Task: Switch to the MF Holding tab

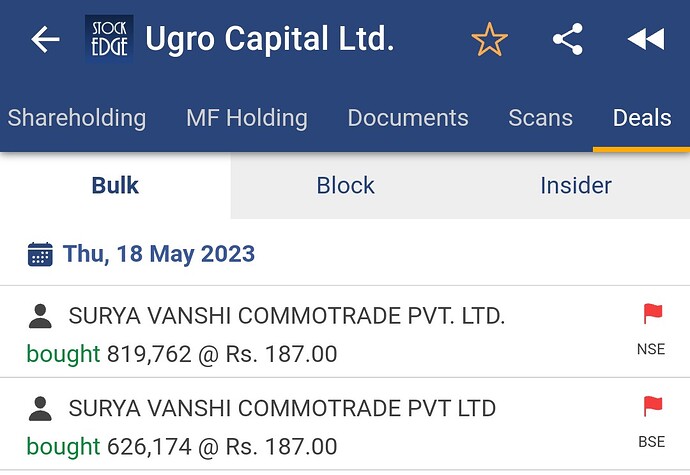Action: click(246, 118)
